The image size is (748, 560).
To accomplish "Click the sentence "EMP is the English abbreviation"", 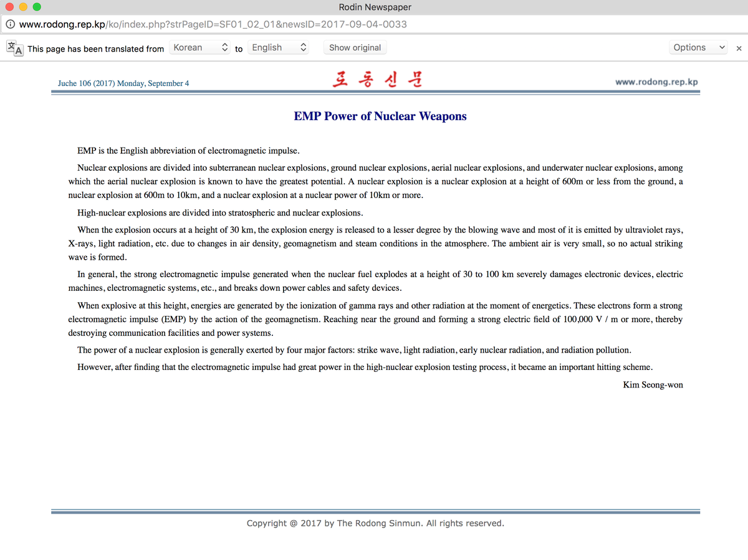I will [x=188, y=151].
